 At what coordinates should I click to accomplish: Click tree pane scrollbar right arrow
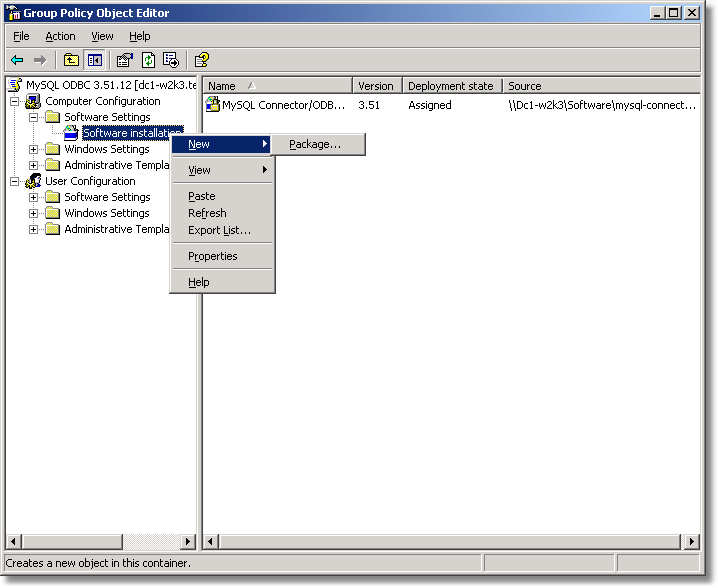[x=187, y=541]
